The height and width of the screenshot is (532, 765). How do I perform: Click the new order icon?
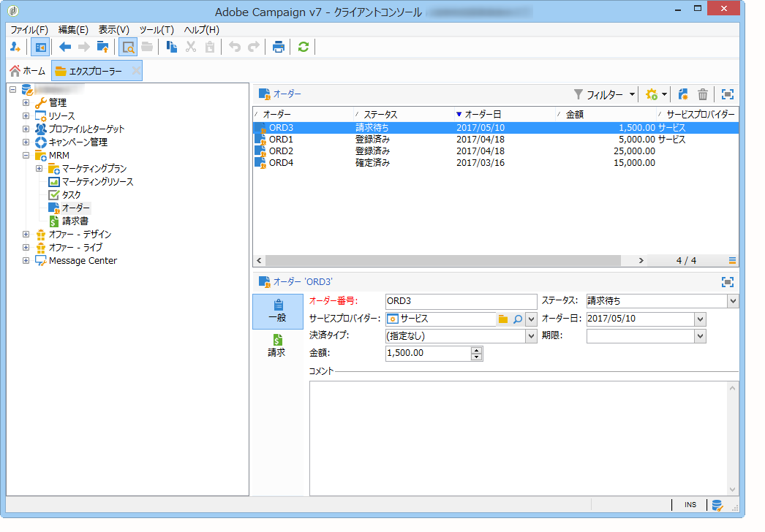click(683, 94)
